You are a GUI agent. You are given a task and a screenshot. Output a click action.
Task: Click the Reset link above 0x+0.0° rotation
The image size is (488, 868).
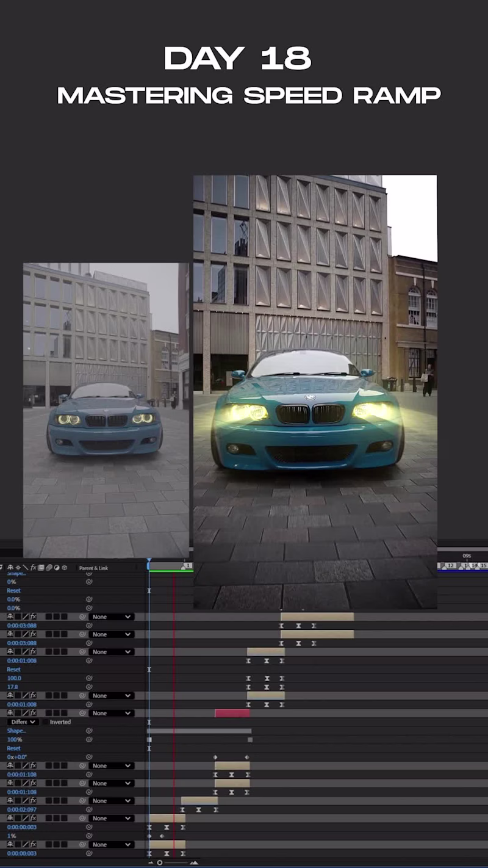tap(13, 748)
